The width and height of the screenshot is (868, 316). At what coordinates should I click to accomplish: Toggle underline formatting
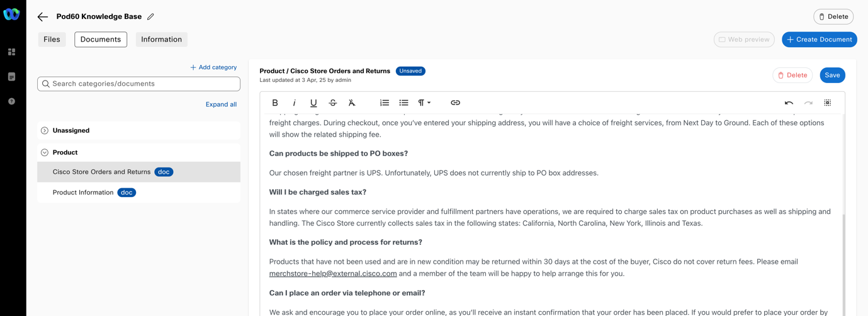pyautogui.click(x=313, y=103)
